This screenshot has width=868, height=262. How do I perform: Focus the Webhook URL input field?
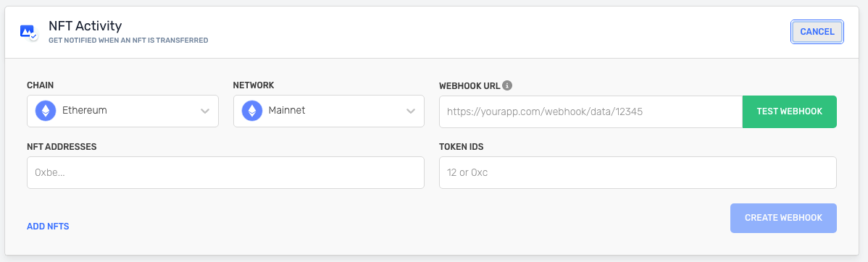(591, 111)
